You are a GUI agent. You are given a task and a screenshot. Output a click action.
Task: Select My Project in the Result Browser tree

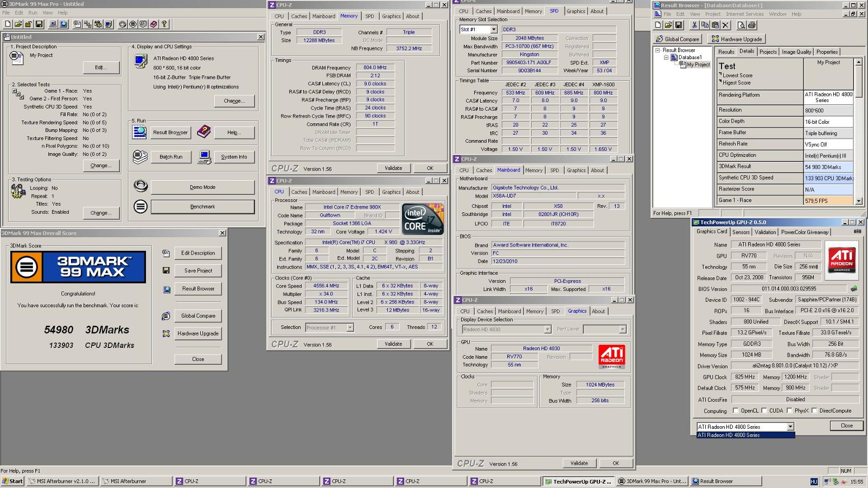pos(698,65)
